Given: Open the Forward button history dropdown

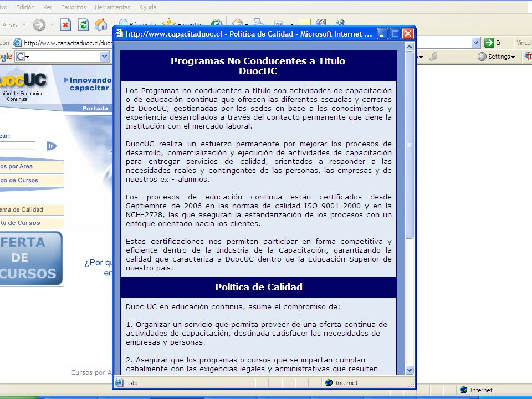Looking at the screenshot, I should [x=52, y=25].
